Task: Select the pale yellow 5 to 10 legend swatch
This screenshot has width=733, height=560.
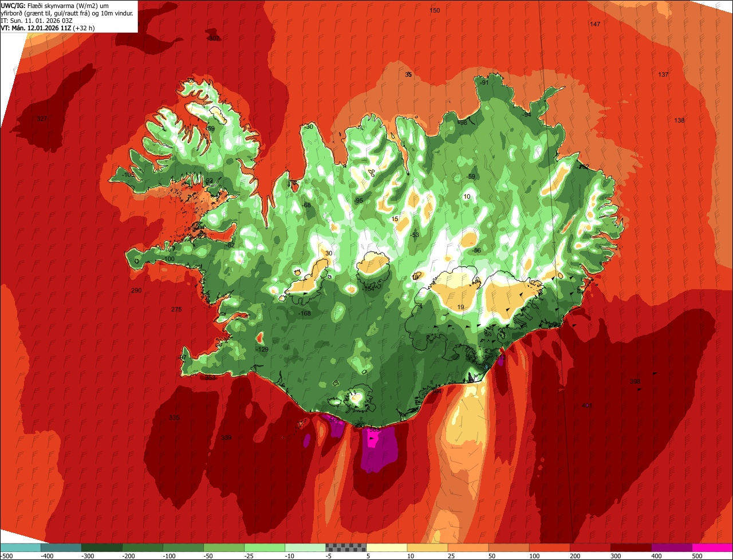Action: tap(387, 547)
